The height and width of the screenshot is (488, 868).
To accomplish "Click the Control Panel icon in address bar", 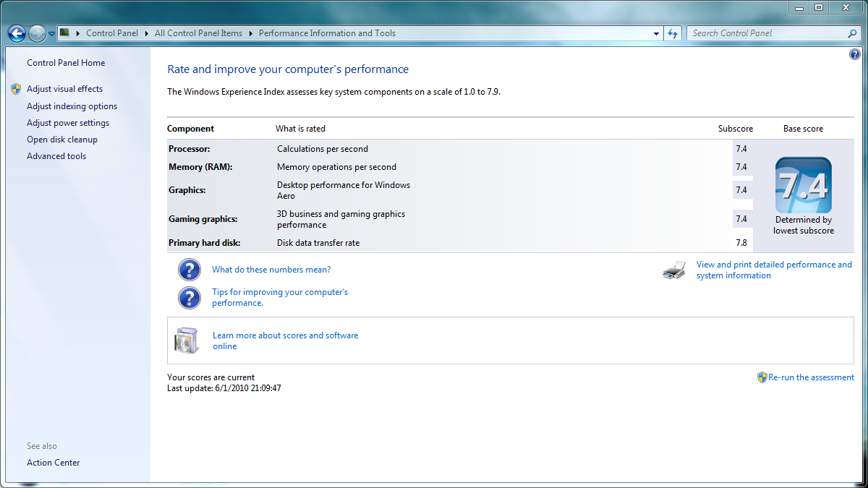I will tap(64, 33).
